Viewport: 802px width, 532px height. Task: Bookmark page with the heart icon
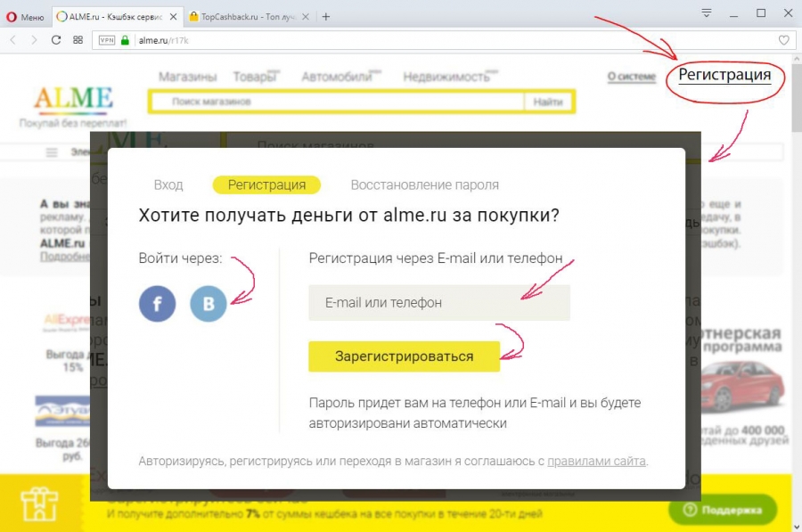point(783,40)
